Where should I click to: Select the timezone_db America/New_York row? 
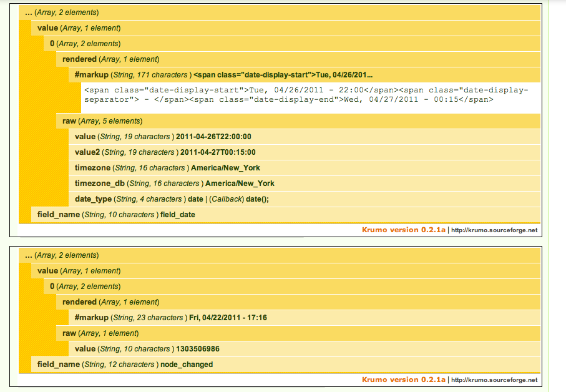coord(305,184)
